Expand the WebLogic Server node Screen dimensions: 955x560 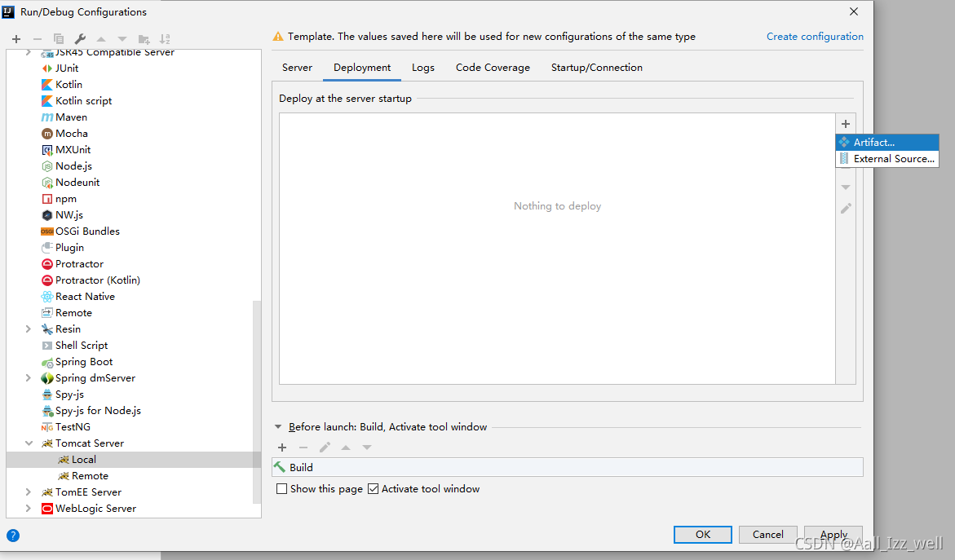(28, 509)
